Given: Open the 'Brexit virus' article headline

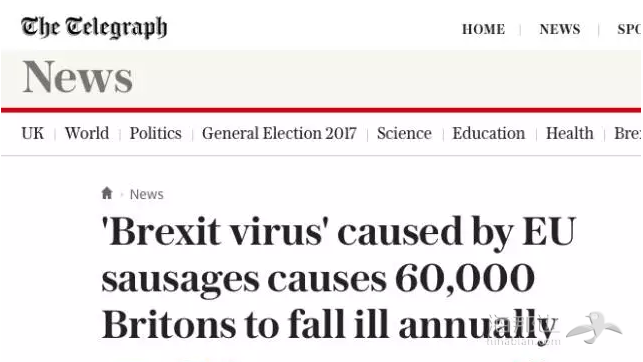Looking at the screenshot, I should (339, 278).
